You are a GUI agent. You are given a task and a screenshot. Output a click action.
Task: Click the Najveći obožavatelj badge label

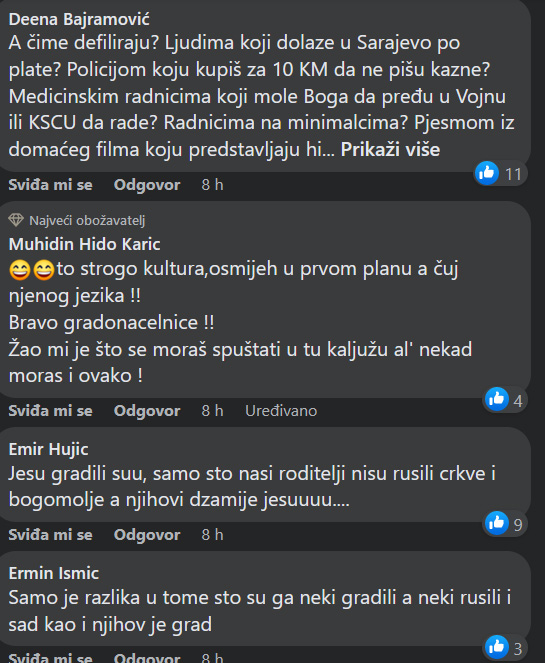(x=87, y=220)
